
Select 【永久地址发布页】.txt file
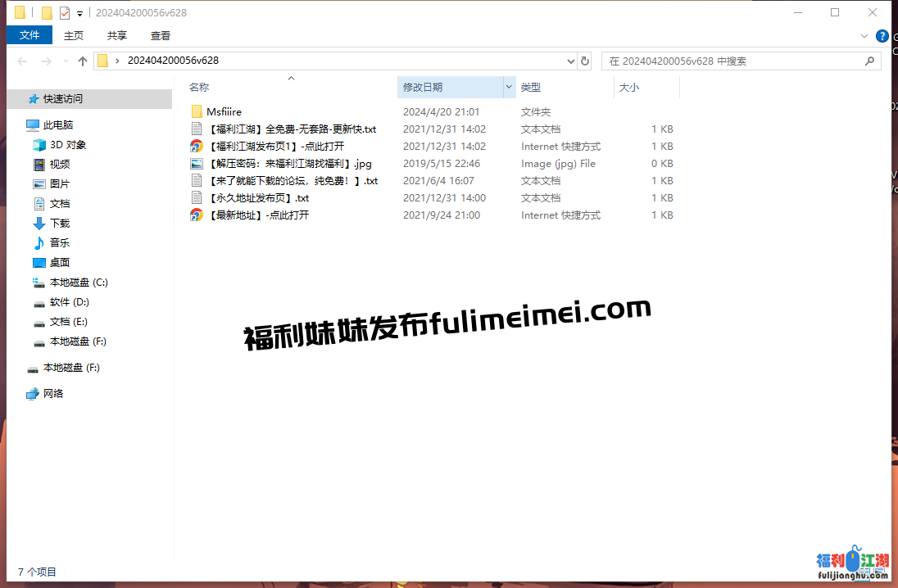(258, 197)
